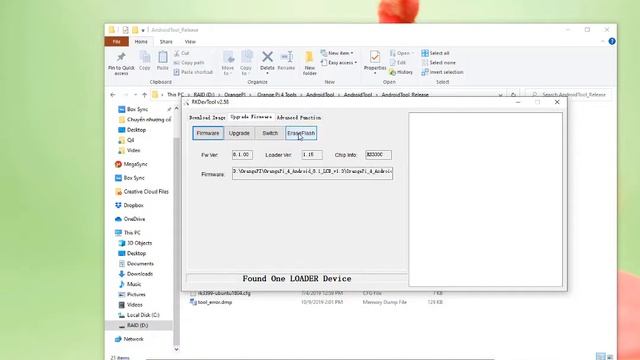
Task: Click Select all in the ribbon
Action: (x=435, y=53)
